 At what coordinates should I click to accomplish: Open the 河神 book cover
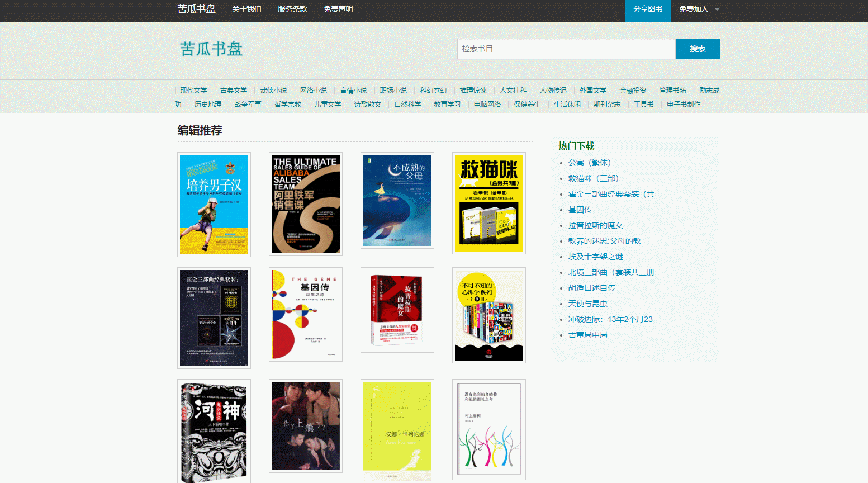point(214,431)
